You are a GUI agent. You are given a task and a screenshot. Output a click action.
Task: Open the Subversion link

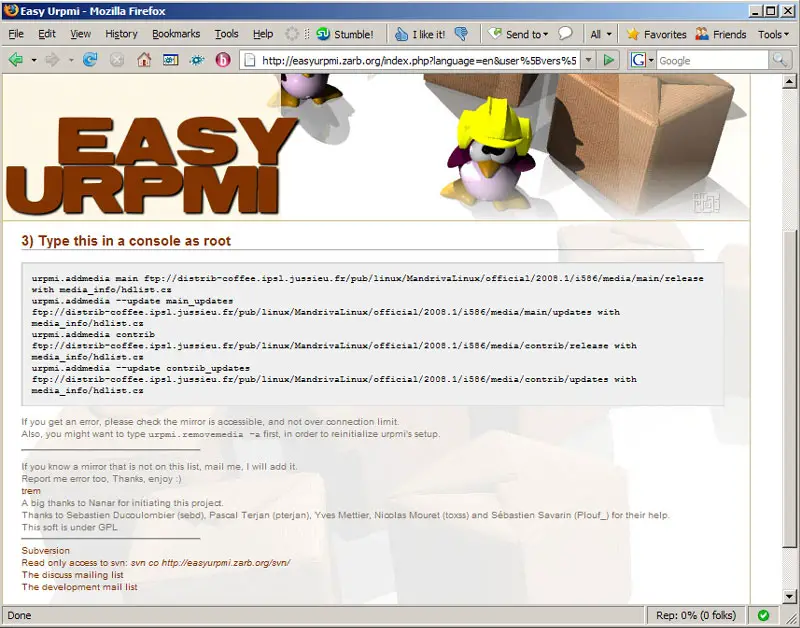tap(45, 550)
